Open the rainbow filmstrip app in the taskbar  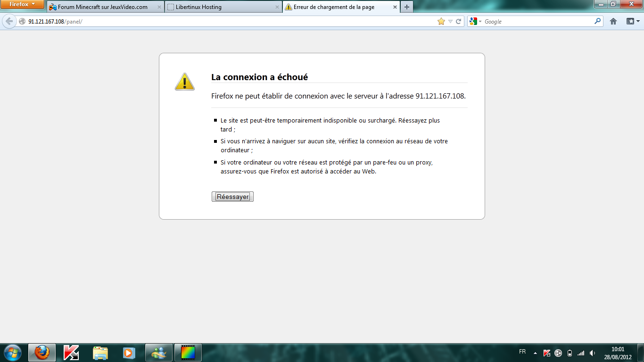click(x=188, y=353)
